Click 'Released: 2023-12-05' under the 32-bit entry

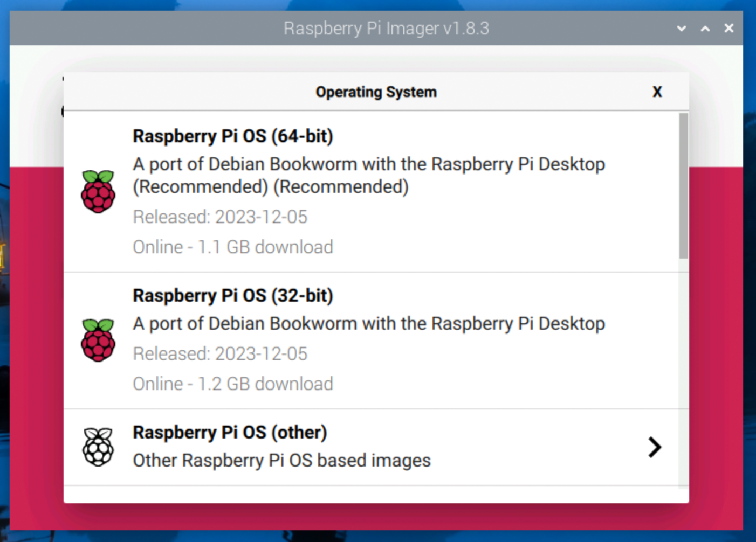(x=220, y=354)
